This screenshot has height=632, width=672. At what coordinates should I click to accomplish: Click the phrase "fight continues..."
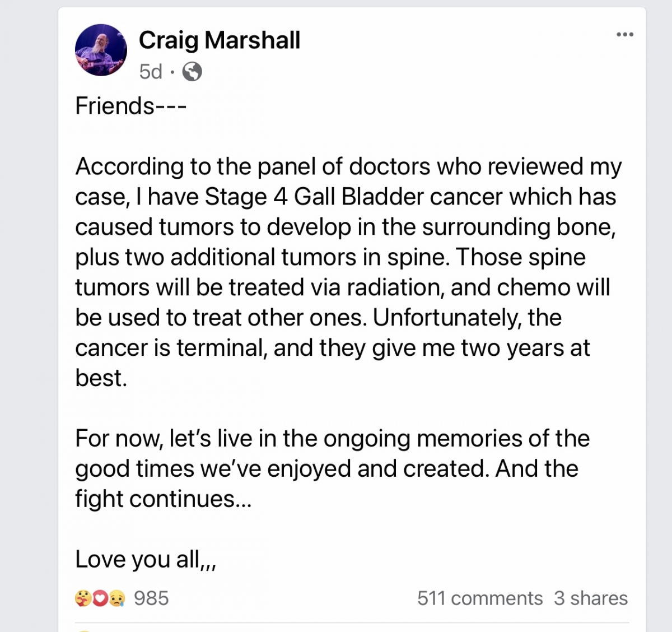(163, 499)
